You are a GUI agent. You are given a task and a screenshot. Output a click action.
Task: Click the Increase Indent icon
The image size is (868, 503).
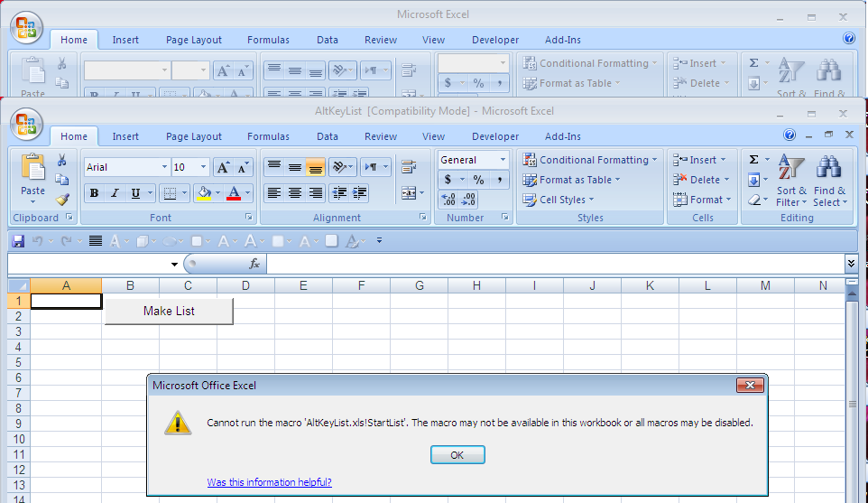pos(359,192)
